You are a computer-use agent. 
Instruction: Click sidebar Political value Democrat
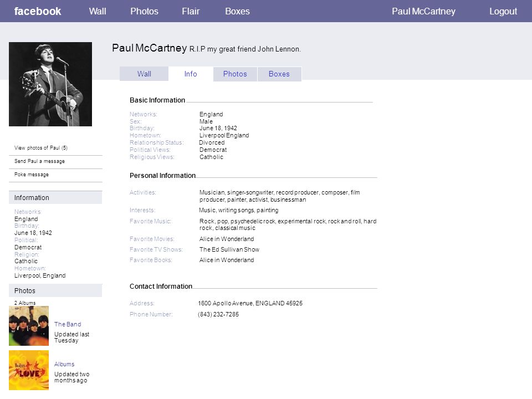[28, 247]
